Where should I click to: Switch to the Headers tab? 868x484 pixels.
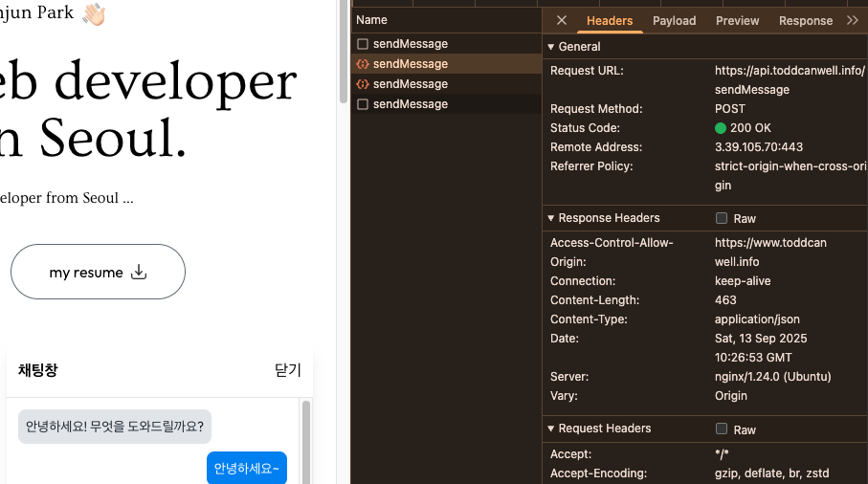pyautogui.click(x=610, y=21)
